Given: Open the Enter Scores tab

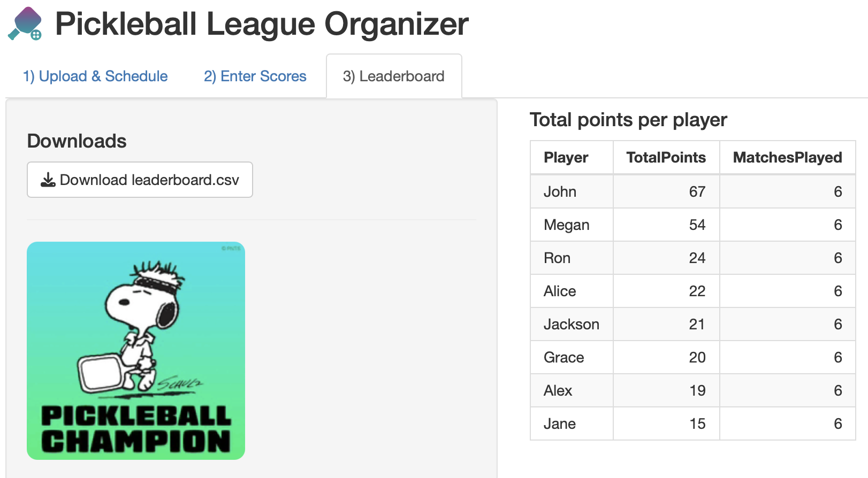Looking at the screenshot, I should click(x=255, y=76).
